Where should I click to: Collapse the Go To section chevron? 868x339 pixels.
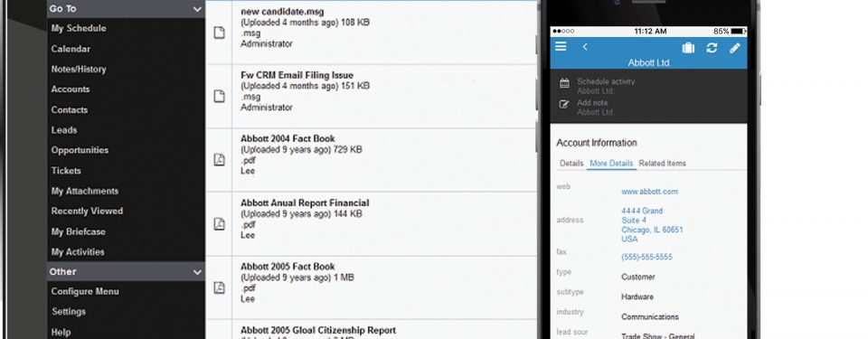(x=198, y=9)
